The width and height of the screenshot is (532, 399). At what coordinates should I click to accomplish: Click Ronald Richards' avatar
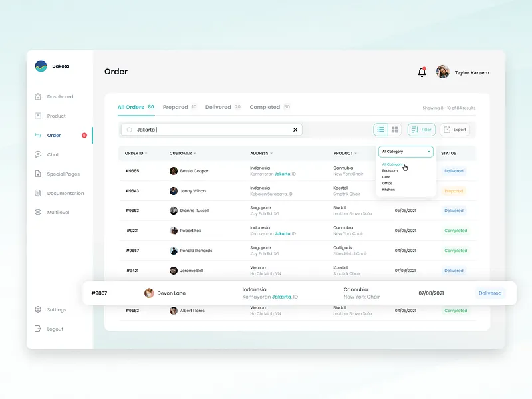click(x=174, y=251)
